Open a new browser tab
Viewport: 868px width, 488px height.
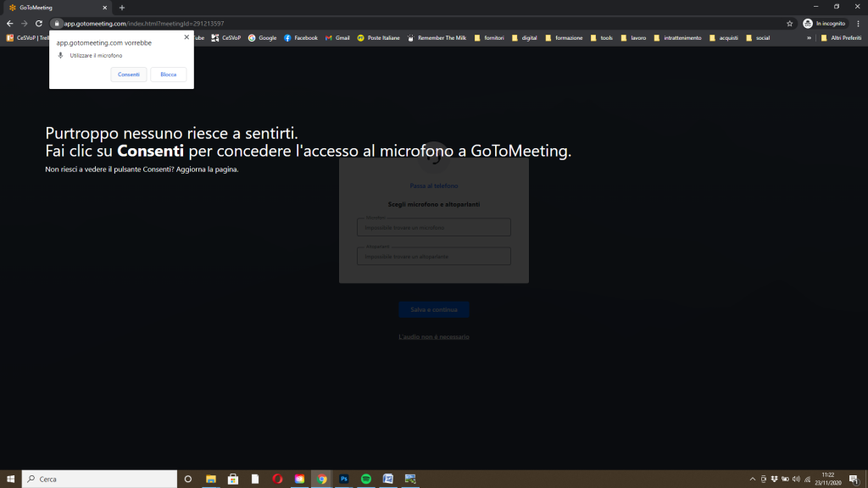(x=122, y=8)
